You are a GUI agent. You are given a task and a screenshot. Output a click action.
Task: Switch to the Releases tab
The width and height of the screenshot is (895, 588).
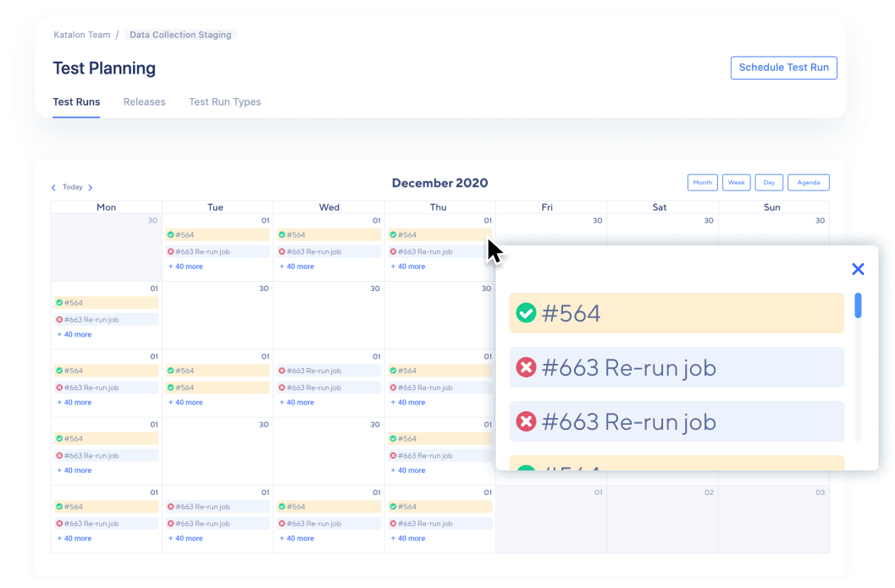tap(144, 102)
